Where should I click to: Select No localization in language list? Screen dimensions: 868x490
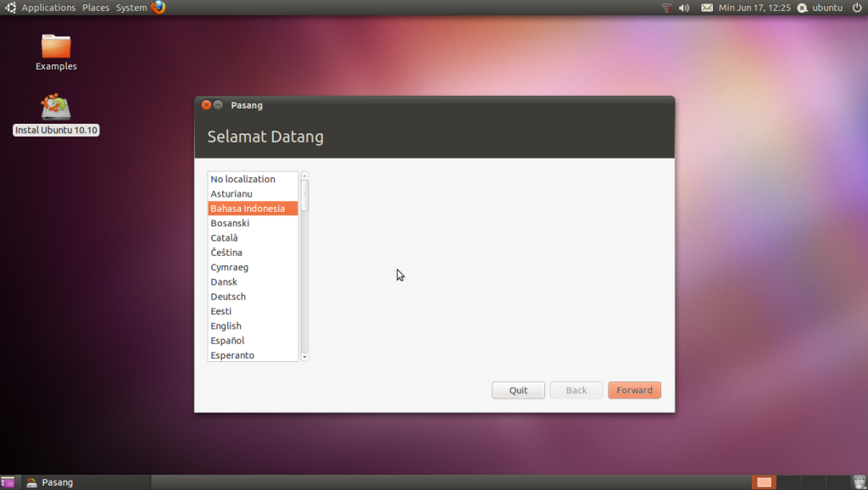tap(253, 179)
